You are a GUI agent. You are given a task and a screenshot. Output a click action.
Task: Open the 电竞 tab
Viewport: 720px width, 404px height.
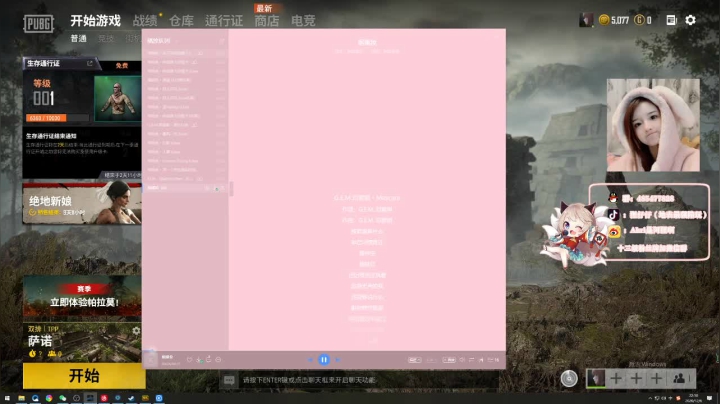pyautogui.click(x=303, y=21)
